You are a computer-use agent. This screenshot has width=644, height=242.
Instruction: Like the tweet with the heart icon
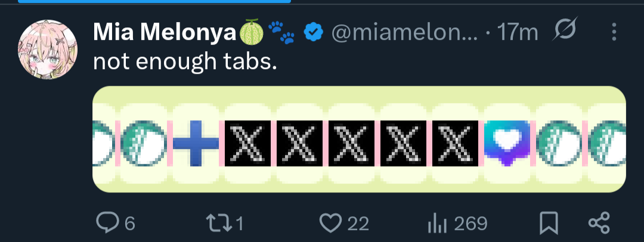tap(329, 224)
